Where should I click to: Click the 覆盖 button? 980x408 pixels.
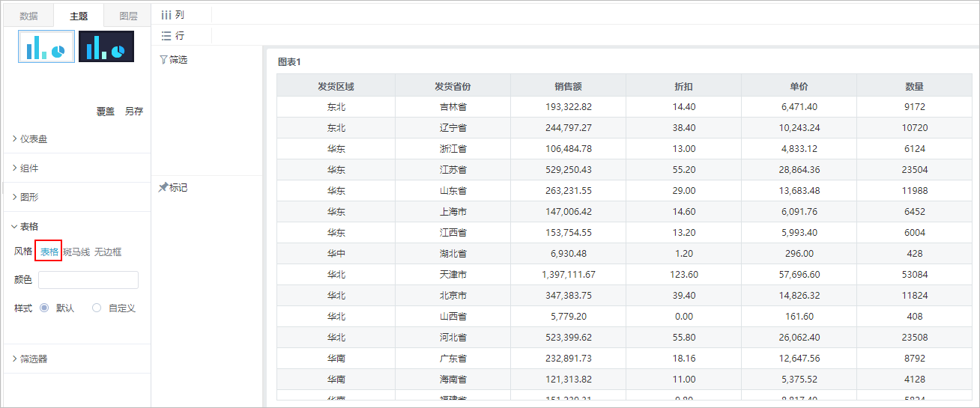tap(106, 111)
